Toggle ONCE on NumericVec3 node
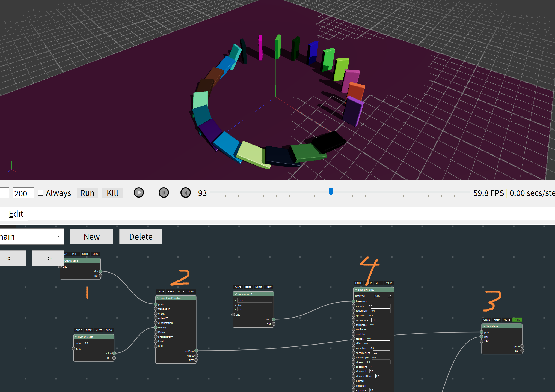 (x=238, y=287)
